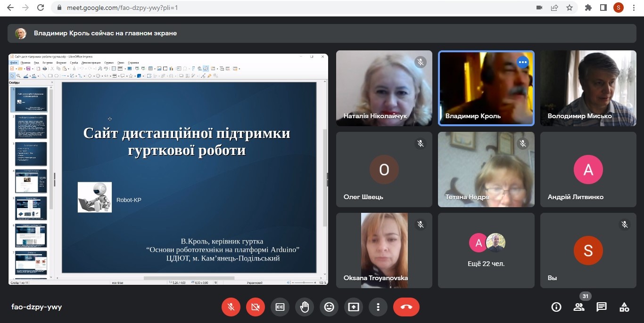View site information lock icon
The width and height of the screenshot is (644, 323).
(x=59, y=8)
